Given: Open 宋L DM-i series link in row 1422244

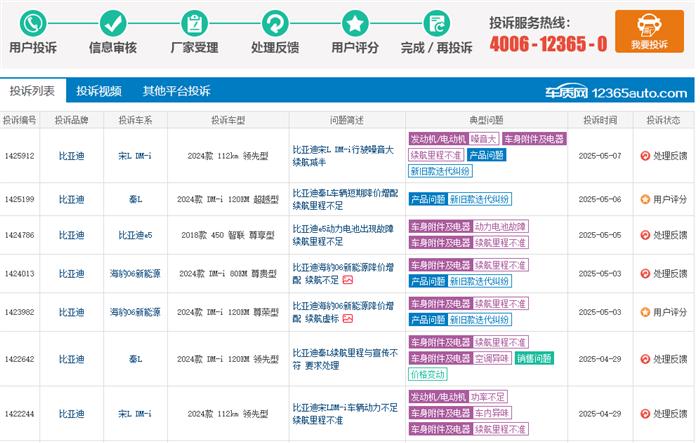Looking at the screenshot, I should point(135,414).
